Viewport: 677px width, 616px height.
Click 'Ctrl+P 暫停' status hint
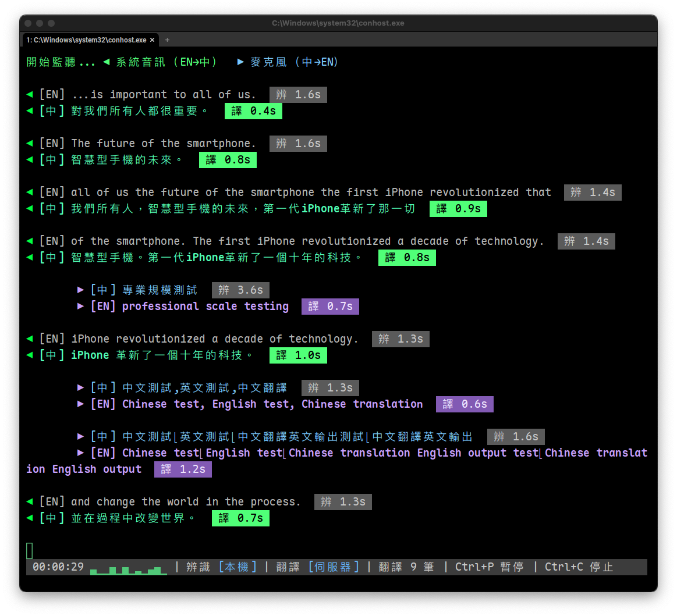tap(490, 567)
